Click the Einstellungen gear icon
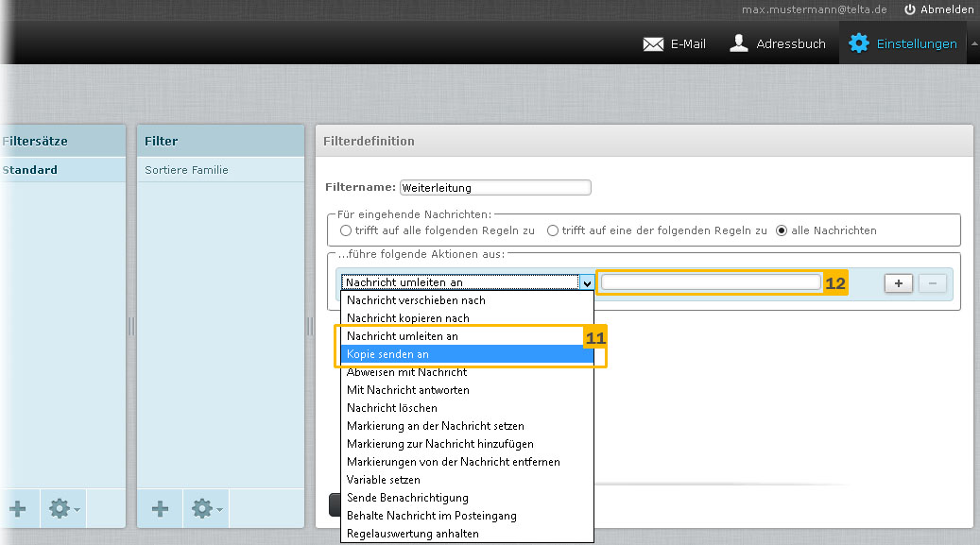 [859, 43]
